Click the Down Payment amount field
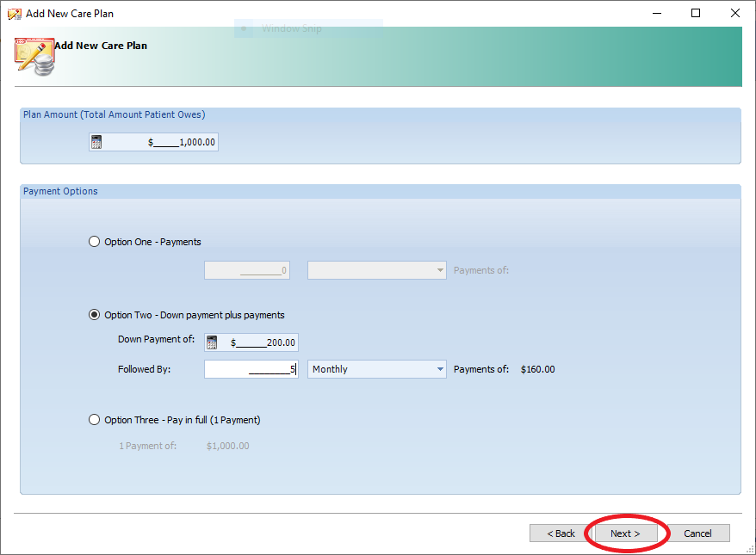Image resolution: width=756 pixels, height=555 pixels. pyautogui.click(x=258, y=342)
